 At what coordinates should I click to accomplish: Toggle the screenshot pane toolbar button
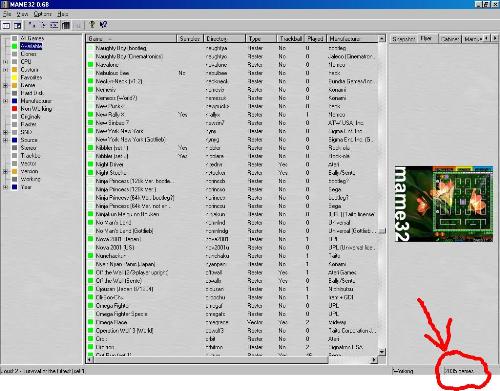tap(18, 25)
